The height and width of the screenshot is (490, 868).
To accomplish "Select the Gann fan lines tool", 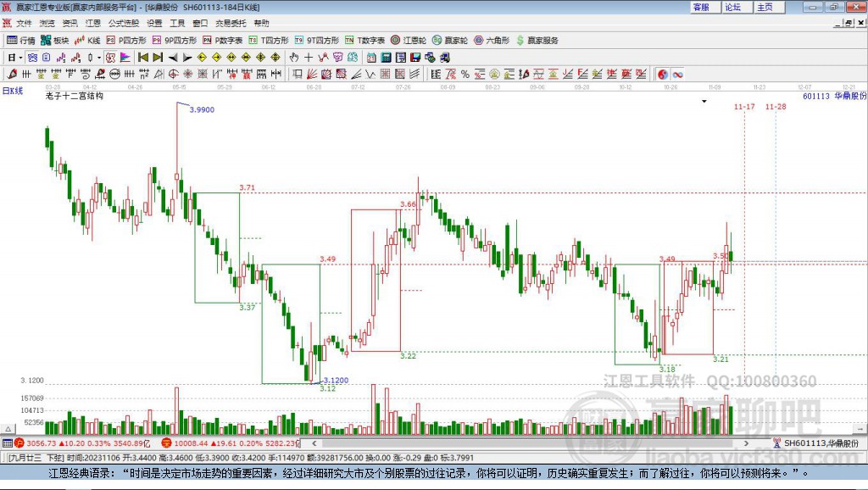I will (312, 74).
